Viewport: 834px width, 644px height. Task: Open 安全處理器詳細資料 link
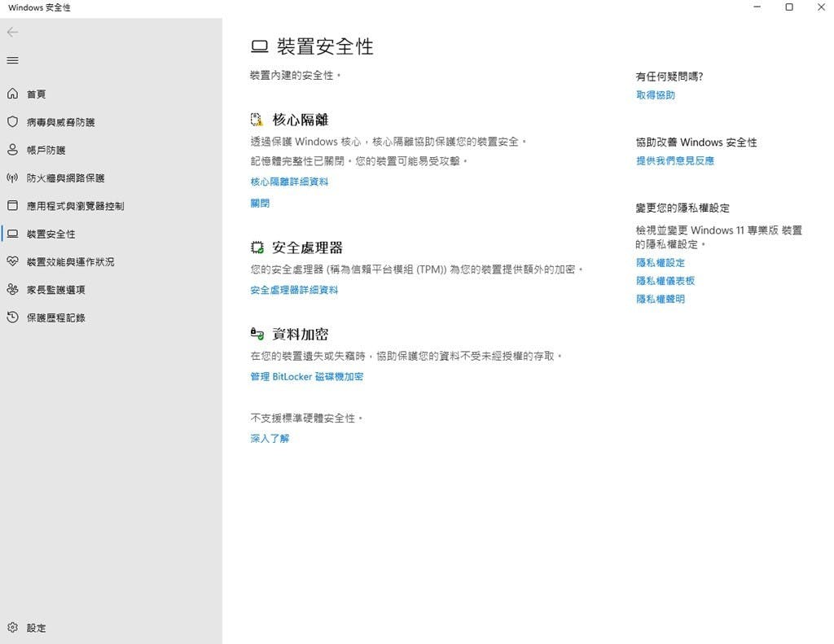click(x=294, y=290)
